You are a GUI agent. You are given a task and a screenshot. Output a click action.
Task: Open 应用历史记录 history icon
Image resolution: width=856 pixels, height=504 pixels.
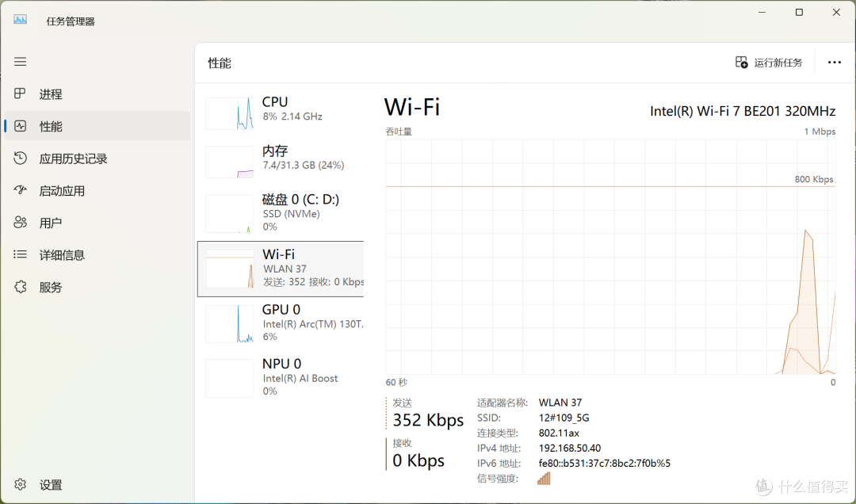coord(20,158)
